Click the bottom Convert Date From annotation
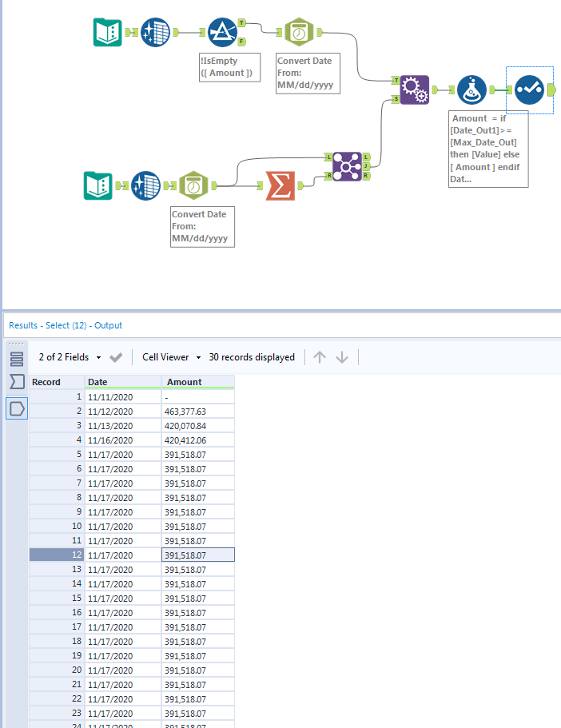This screenshot has height=728, width=561. [x=202, y=227]
